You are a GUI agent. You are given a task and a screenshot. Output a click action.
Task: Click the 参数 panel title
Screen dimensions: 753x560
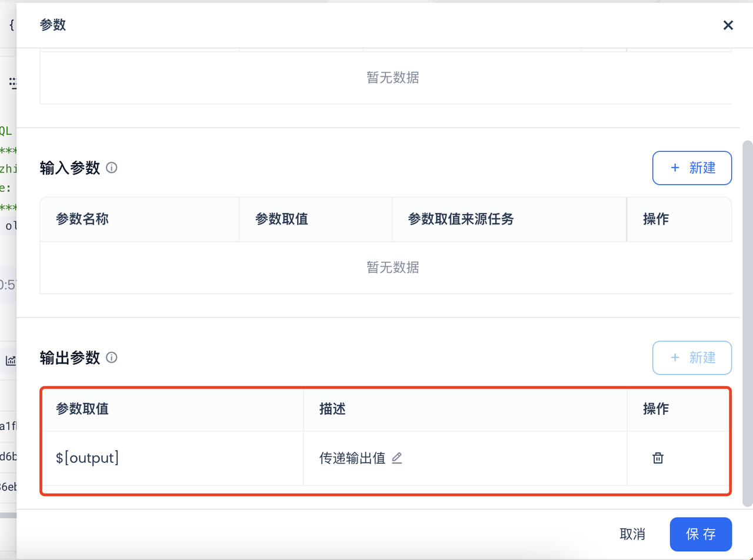click(53, 25)
